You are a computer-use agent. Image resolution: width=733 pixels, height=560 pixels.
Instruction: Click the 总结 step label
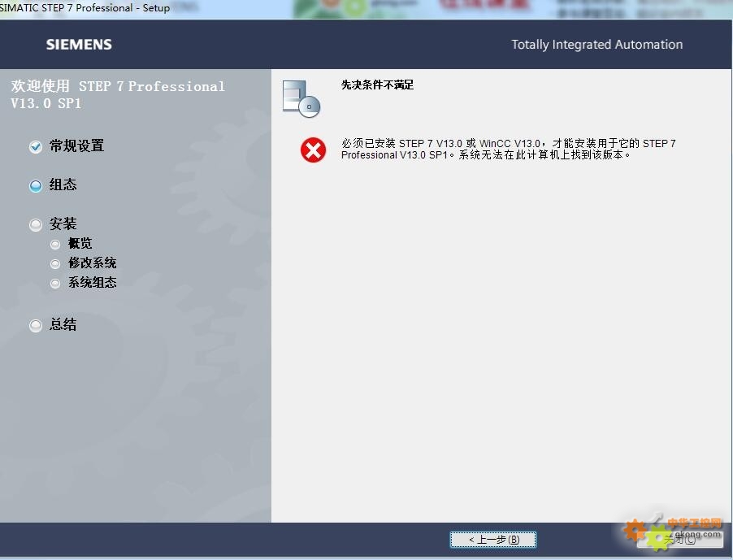click(x=63, y=324)
